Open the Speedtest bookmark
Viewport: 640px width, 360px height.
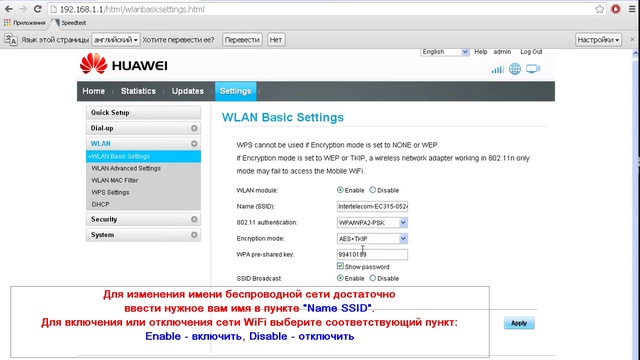69,23
